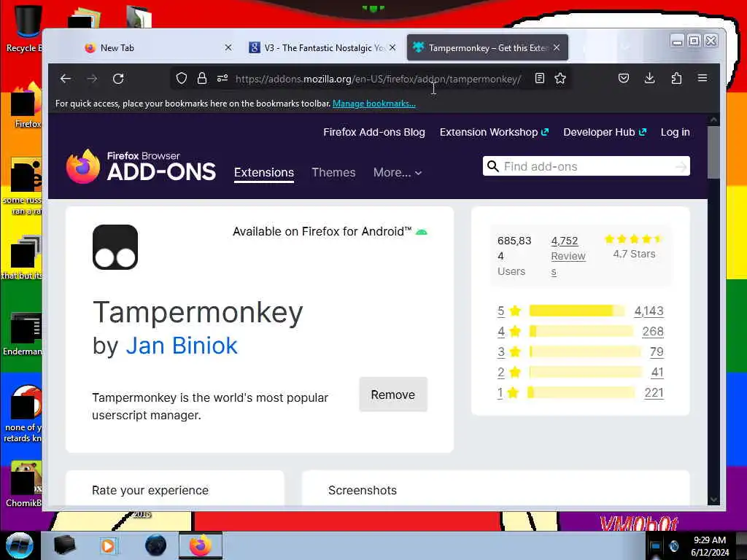Click the 4.7 Stars rating text
The image size is (747, 560).
click(x=634, y=254)
